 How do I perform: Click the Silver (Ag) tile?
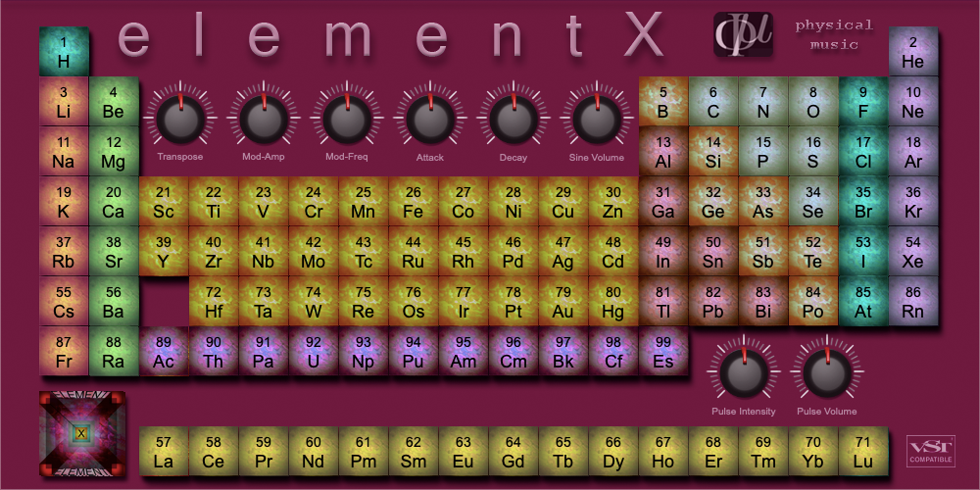563,251
